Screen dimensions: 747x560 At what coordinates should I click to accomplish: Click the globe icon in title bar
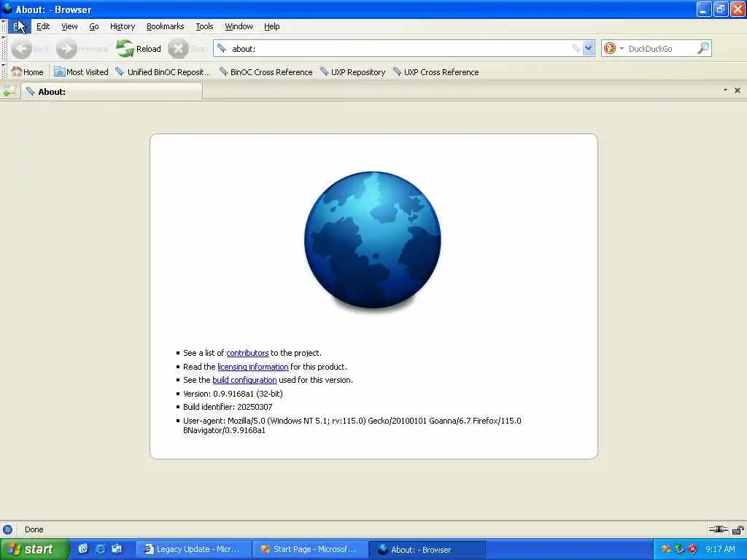(7, 9)
